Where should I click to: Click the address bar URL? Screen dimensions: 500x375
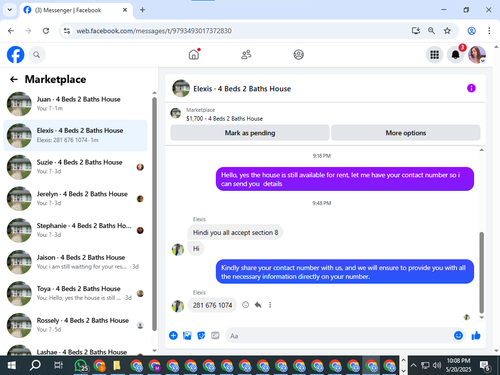154,31
